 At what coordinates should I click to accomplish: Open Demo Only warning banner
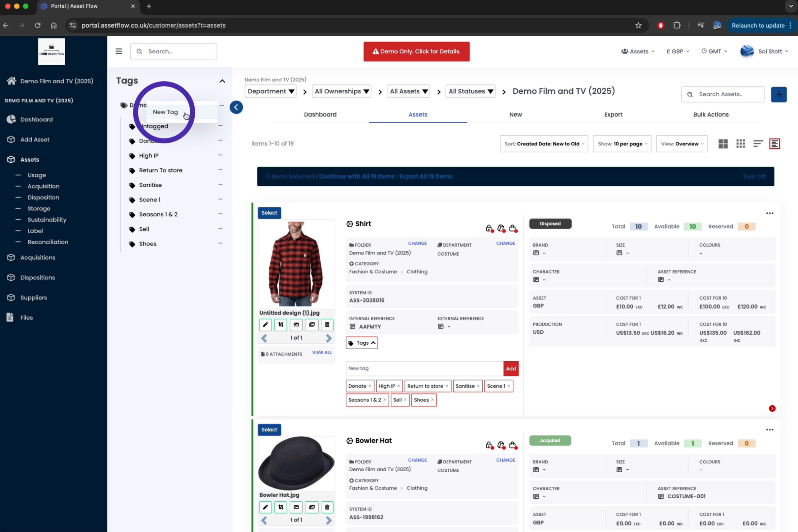click(x=416, y=51)
